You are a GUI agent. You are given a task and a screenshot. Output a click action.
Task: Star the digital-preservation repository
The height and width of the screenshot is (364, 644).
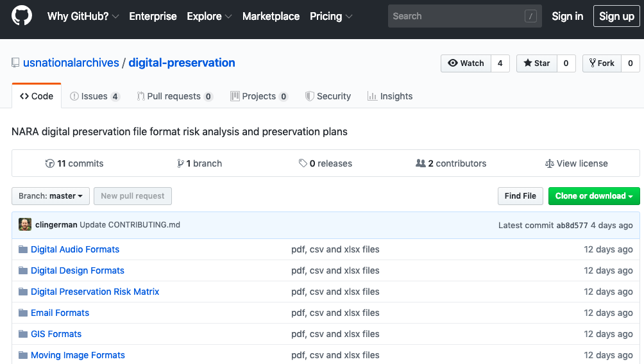tap(536, 63)
